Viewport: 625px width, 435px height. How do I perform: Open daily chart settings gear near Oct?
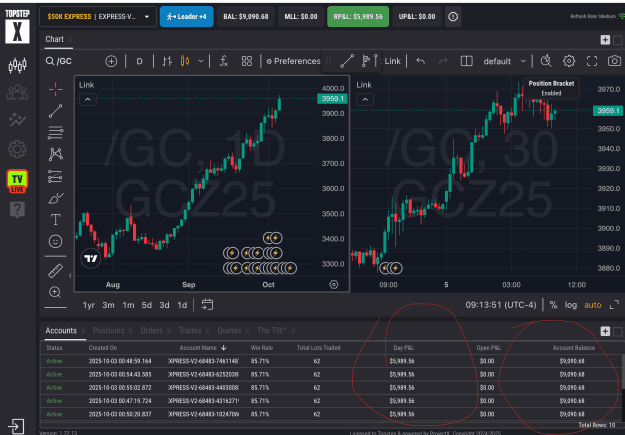click(x=334, y=284)
